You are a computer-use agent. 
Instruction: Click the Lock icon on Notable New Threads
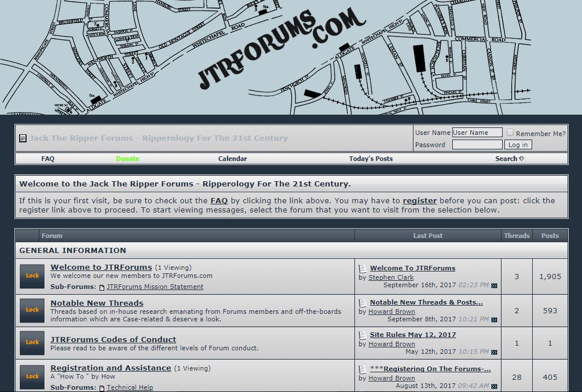(32, 310)
